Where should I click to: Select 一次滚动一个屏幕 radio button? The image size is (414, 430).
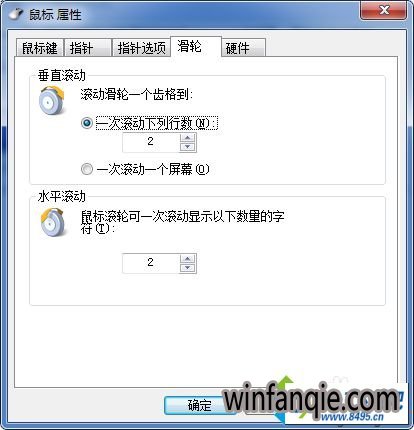coord(87,169)
